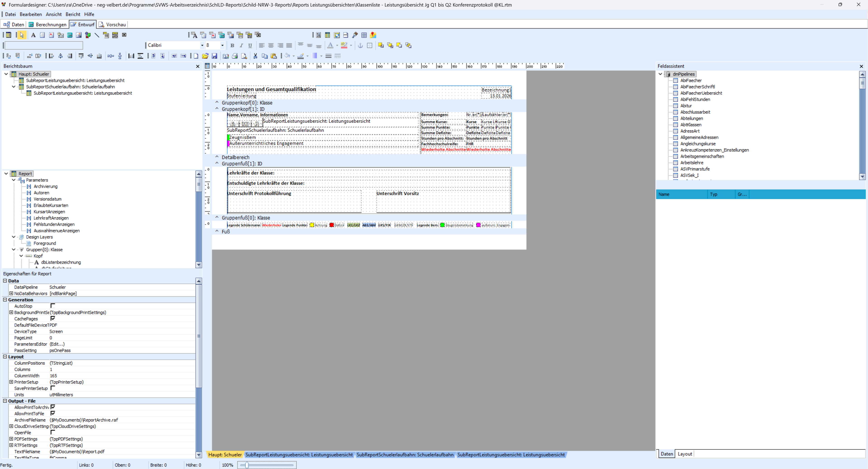Collapse the Generation property section
Viewport: 868px width, 469px height.
pos(5,300)
